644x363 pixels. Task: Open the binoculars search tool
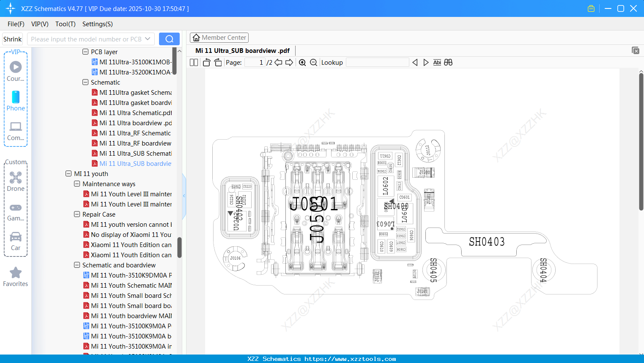[448, 62]
